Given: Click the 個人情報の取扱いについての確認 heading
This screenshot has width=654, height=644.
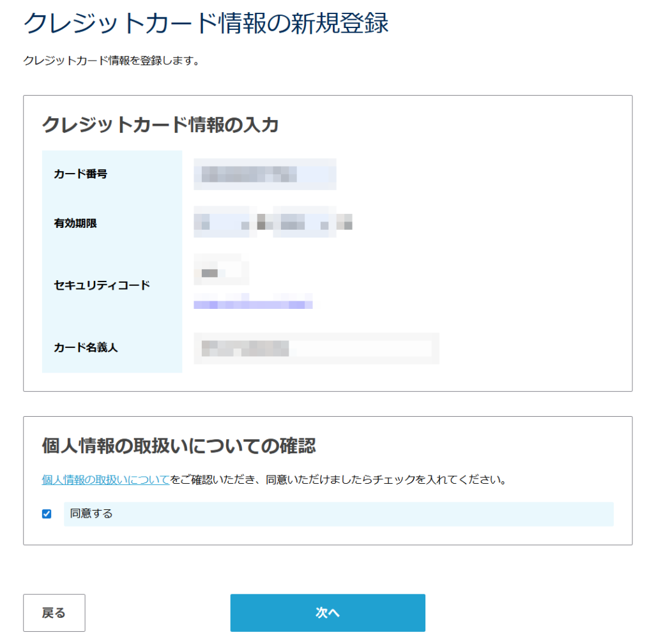Looking at the screenshot, I should pyautogui.click(x=179, y=446).
